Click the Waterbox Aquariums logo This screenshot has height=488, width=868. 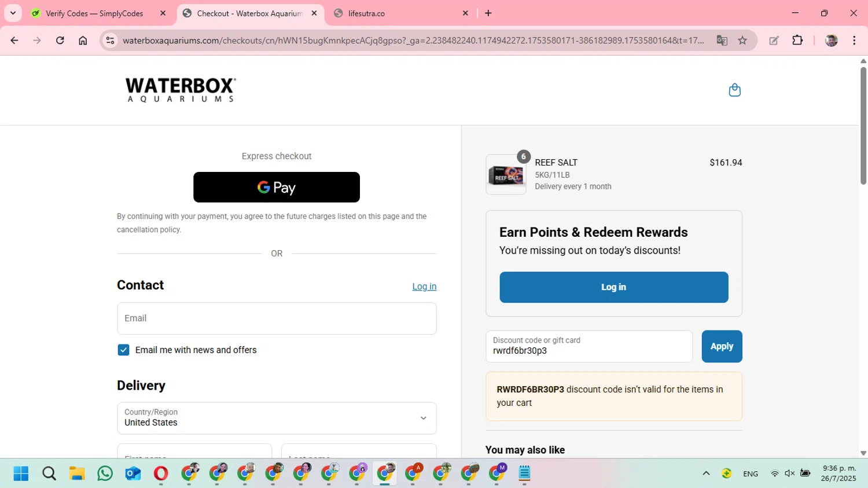point(181,90)
